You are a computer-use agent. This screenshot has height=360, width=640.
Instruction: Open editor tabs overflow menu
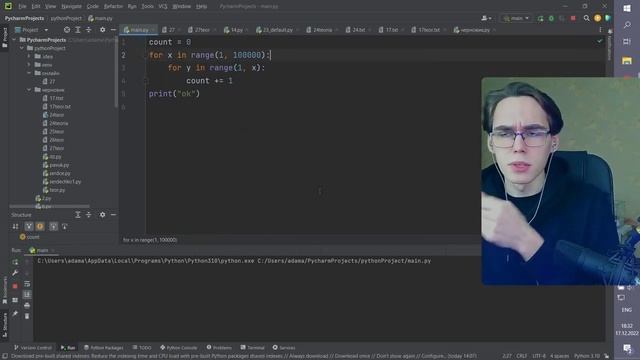[600, 30]
